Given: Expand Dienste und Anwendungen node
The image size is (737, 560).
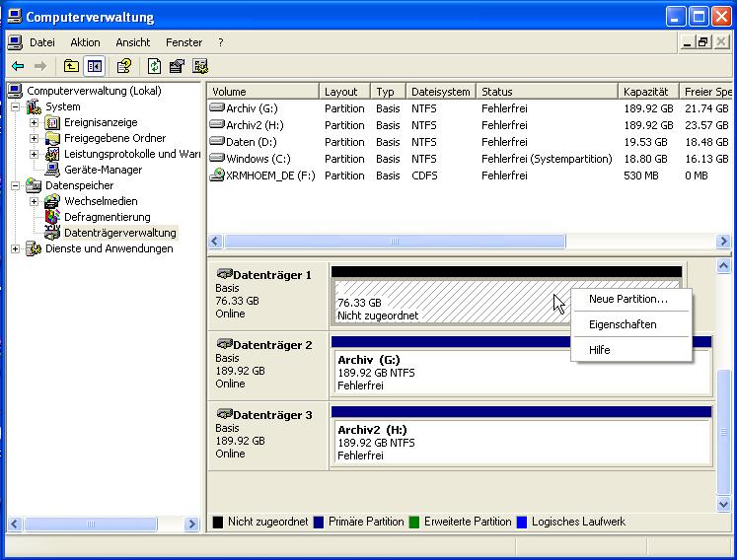Looking at the screenshot, I should tap(15, 248).
